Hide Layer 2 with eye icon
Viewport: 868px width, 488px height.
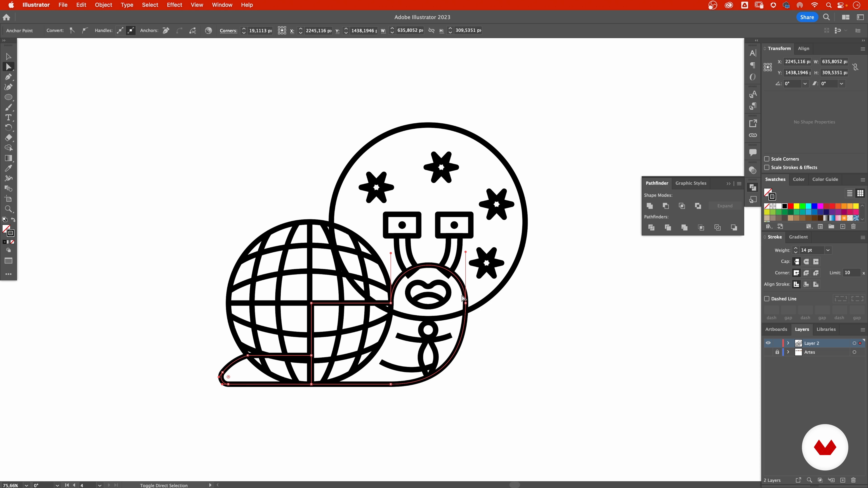(768, 343)
